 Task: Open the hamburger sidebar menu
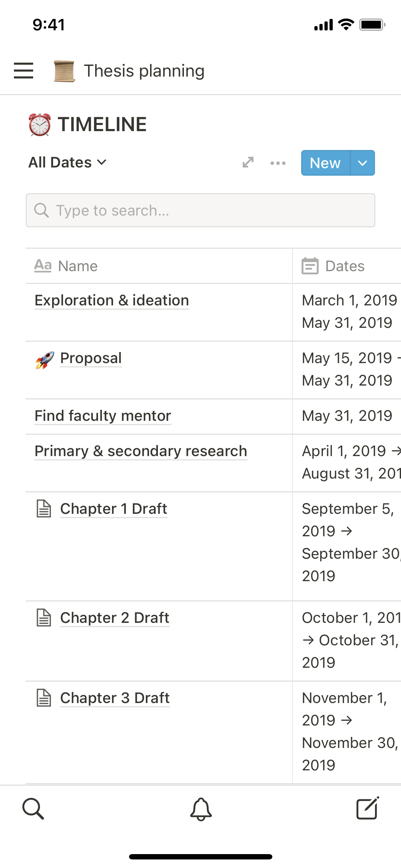pyautogui.click(x=24, y=71)
